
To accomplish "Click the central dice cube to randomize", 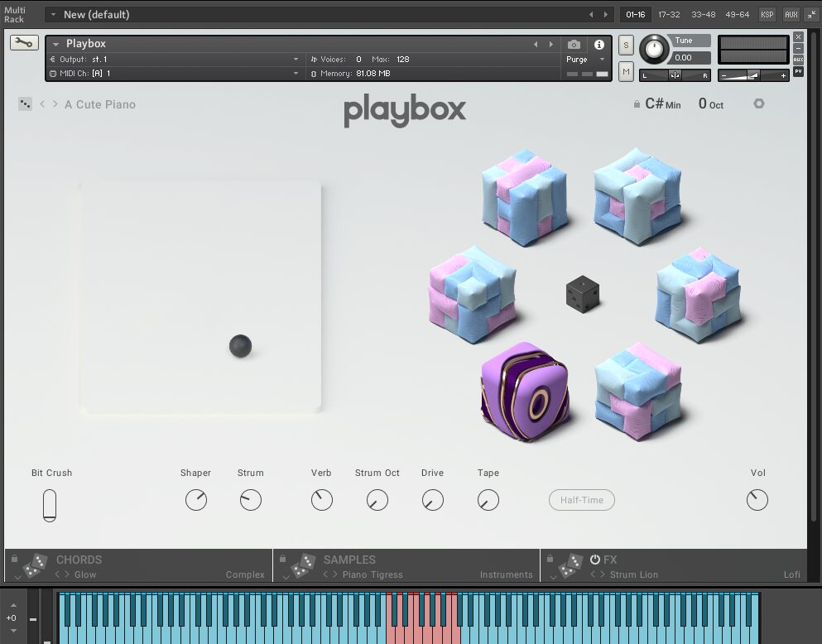I will tap(582, 296).
